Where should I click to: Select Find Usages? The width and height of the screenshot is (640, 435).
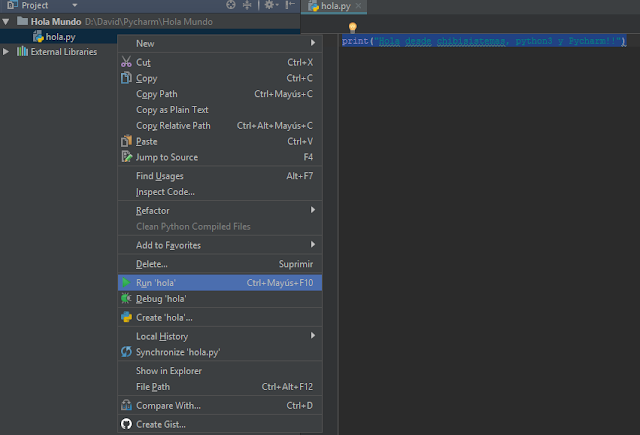point(220,176)
